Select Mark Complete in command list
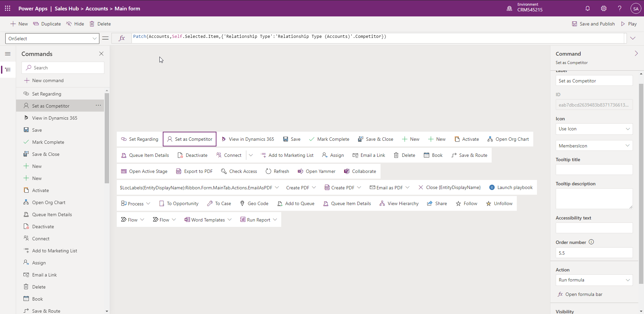Viewport: 644px width, 314px height. coord(60,142)
